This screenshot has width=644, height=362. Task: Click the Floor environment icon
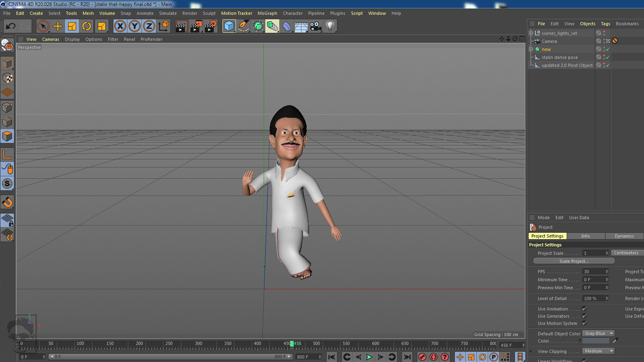(x=301, y=26)
